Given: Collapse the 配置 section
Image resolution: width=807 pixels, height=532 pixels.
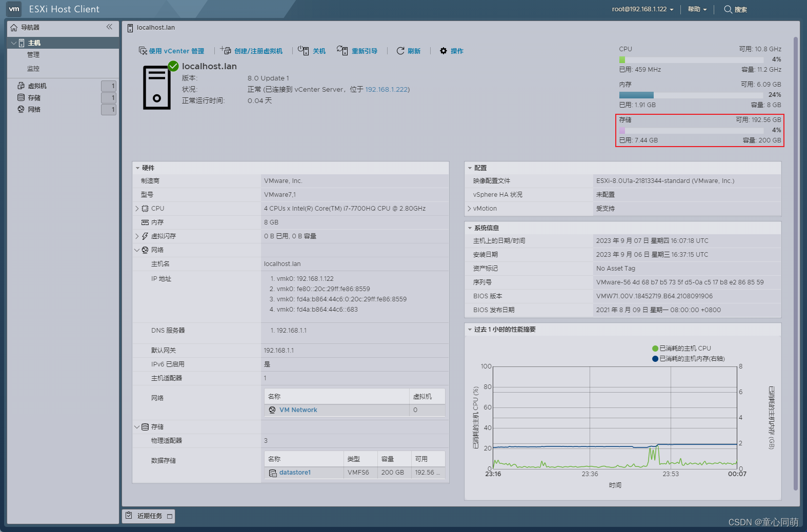Looking at the screenshot, I should [x=470, y=168].
